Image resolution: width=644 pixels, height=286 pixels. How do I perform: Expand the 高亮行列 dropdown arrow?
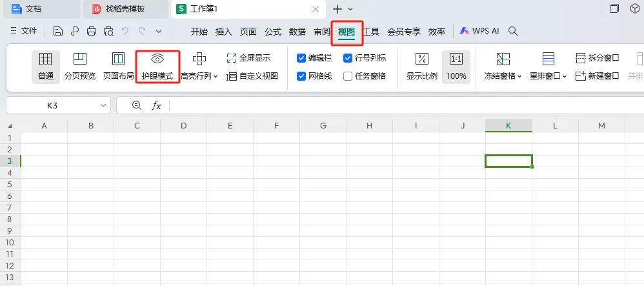tap(216, 76)
